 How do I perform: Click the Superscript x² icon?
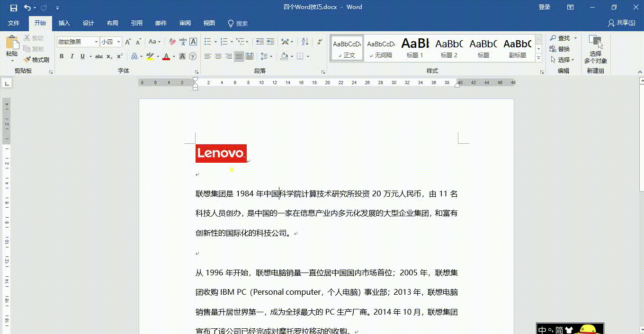click(x=120, y=56)
